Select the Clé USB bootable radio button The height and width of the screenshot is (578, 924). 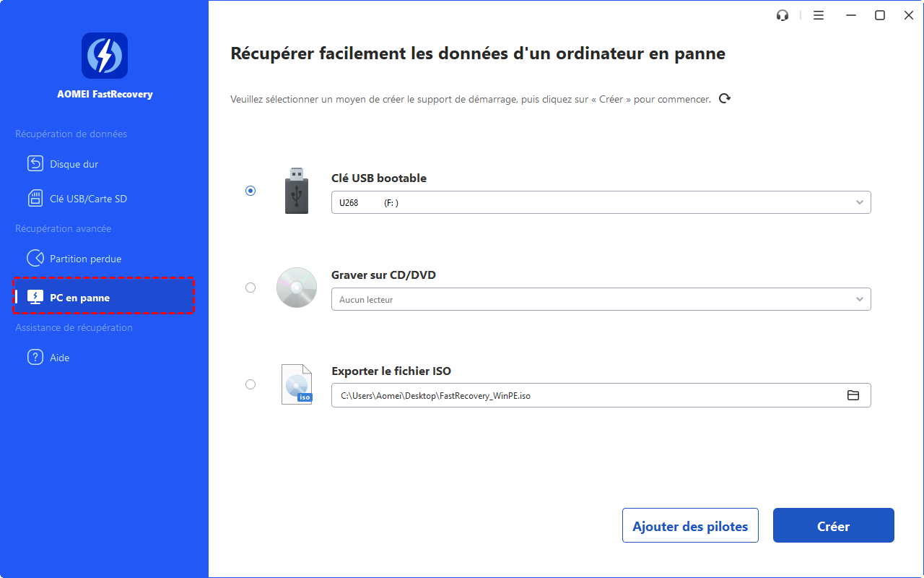250,191
